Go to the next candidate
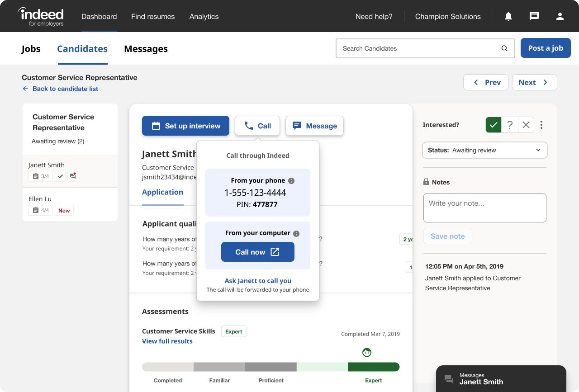Image resolution: width=579 pixels, height=392 pixels. click(534, 82)
